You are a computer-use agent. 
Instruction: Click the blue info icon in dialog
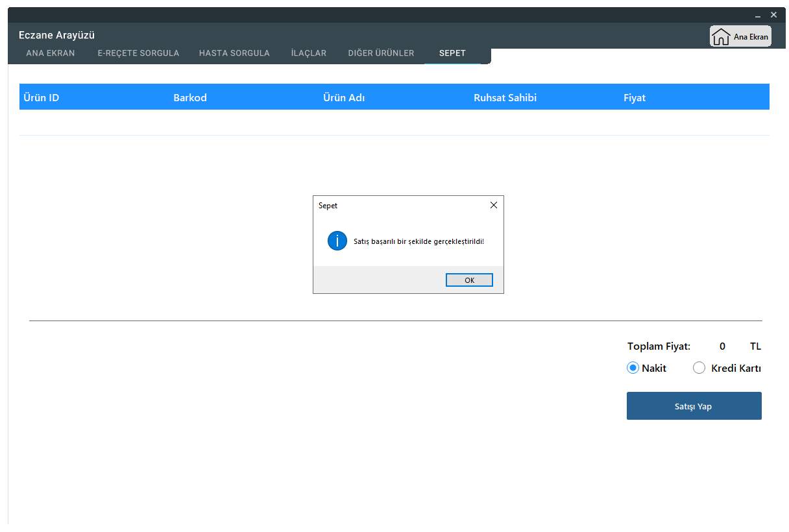click(337, 241)
